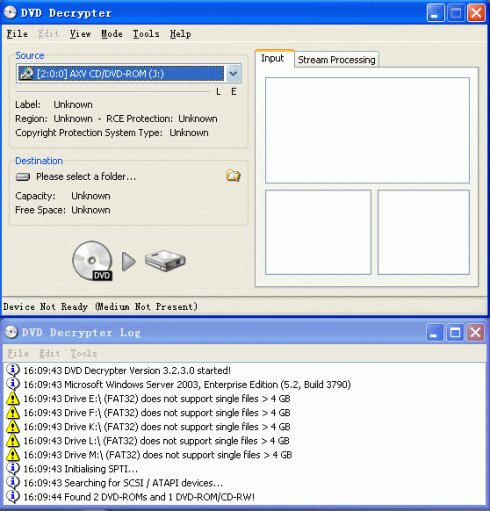Select the Found 2 DVD-ROMs log line
Screen dimensions: 490x511
139,497
